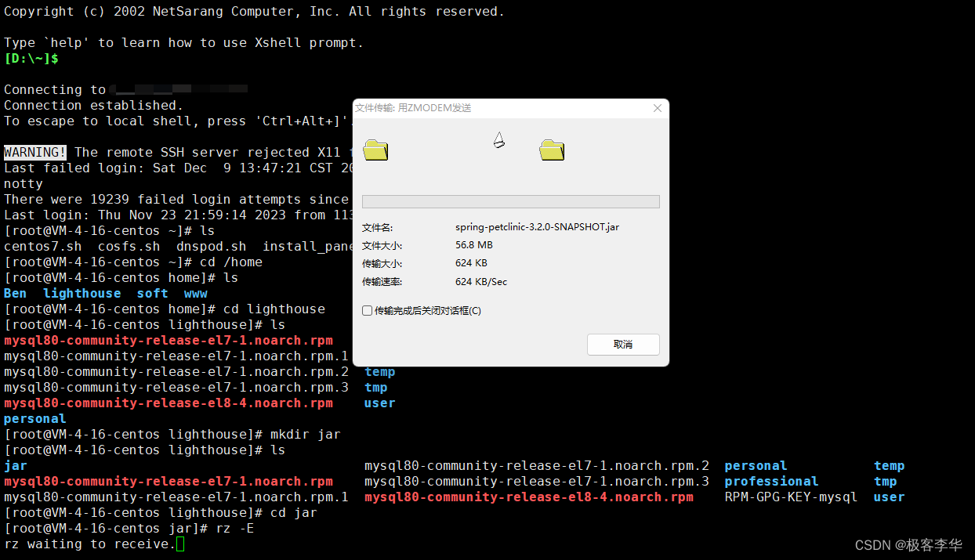Click the yellow destination folder icon

(552, 149)
